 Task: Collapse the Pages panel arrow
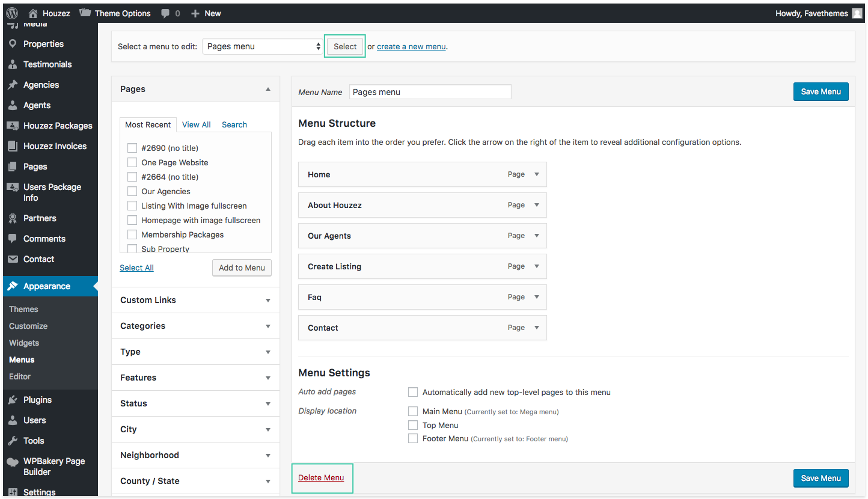268,89
